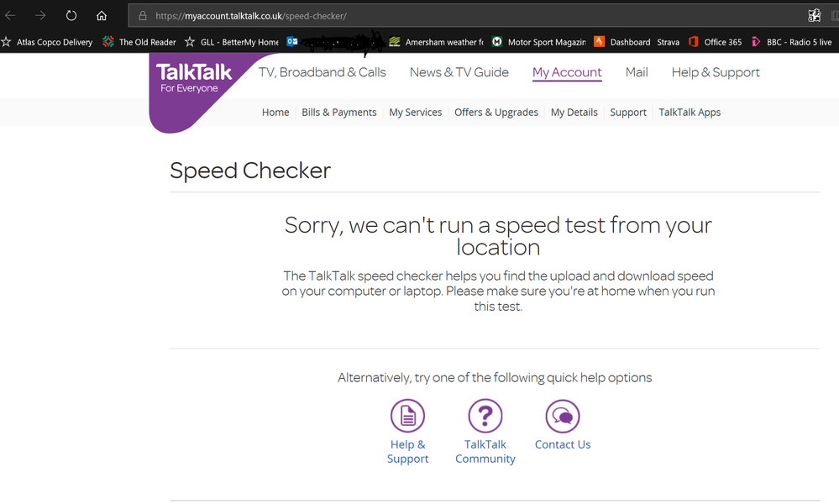The image size is (839, 504).
Task: Click the TalkTalk Community question mark icon
Action: point(485,416)
